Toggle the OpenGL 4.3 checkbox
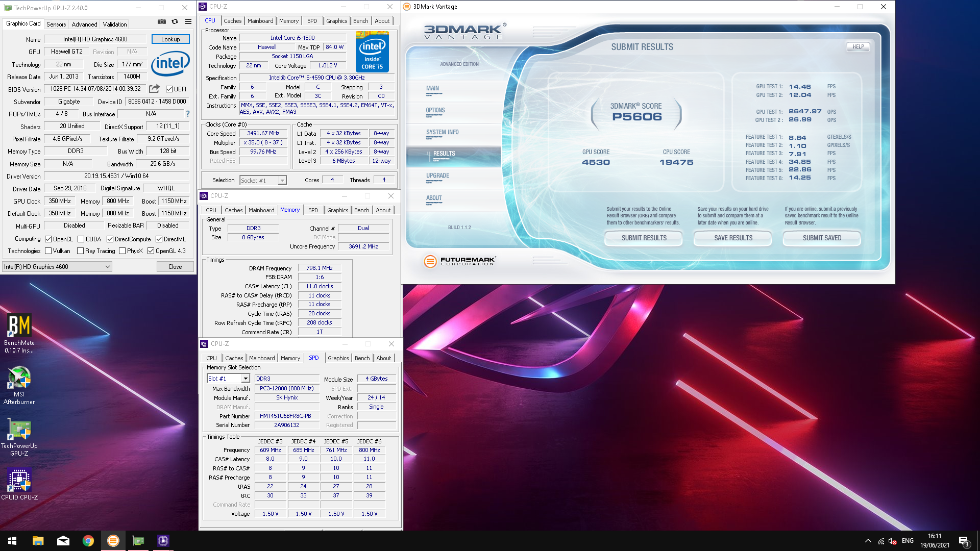The height and width of the screenshot is (551, 980). point(151,251)
